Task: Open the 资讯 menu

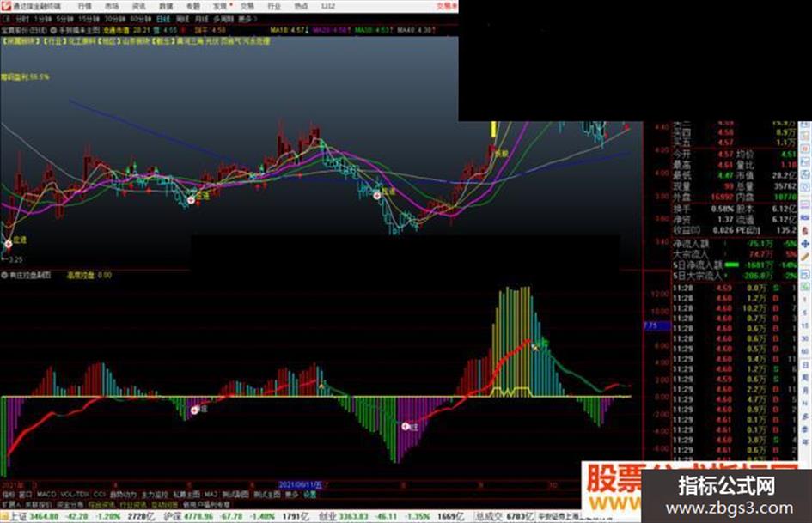Action: [x=139, y=6]
